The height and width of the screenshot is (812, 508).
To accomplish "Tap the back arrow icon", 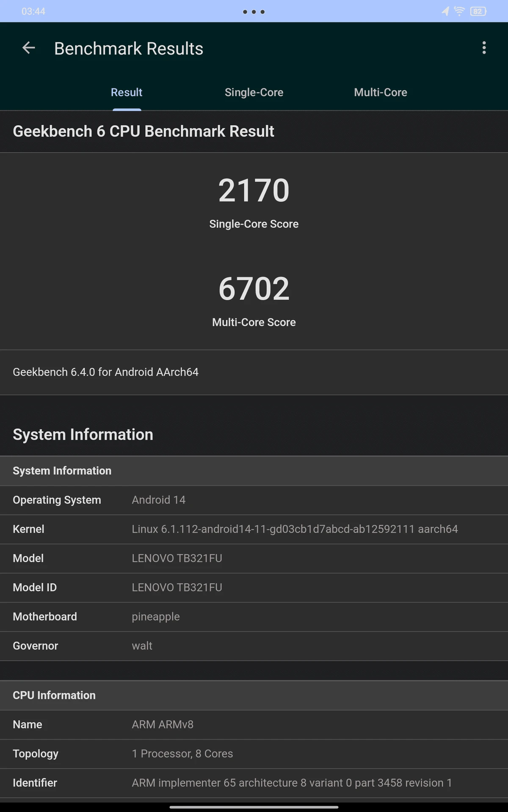I will (x=28, y=48).
